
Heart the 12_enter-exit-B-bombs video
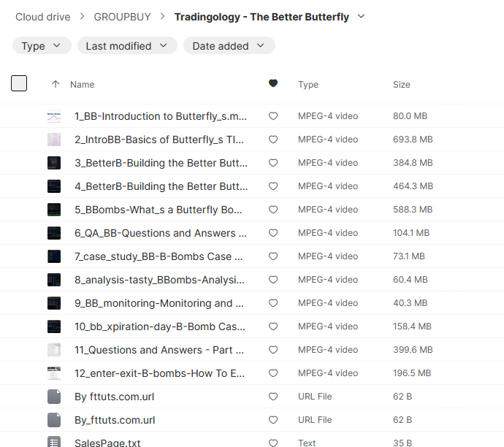coord(273,373)
